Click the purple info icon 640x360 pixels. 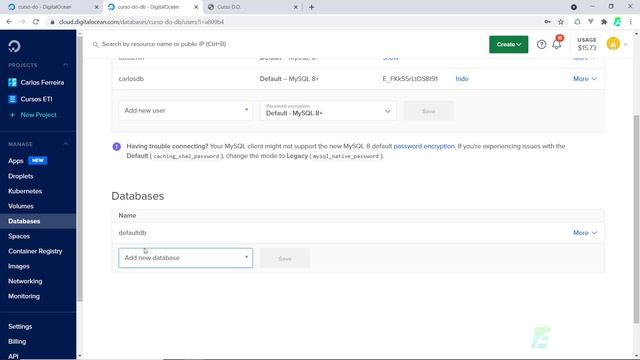click(x=116, y=147)
